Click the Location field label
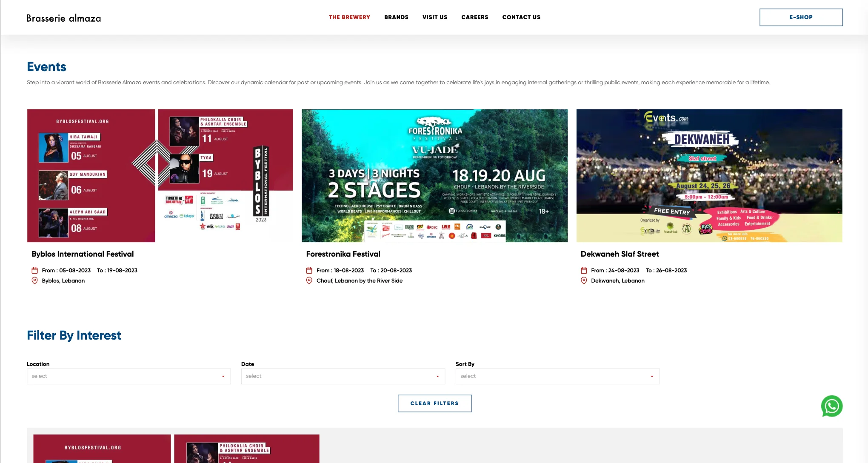 coord(38,364)
